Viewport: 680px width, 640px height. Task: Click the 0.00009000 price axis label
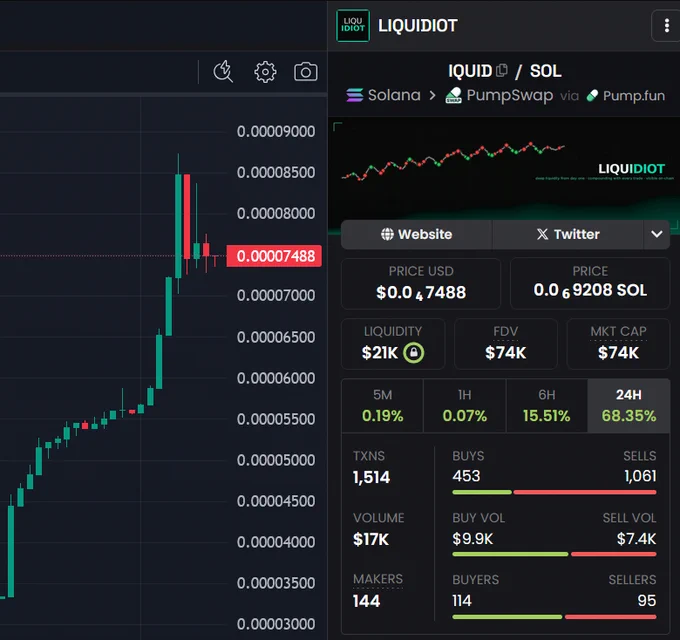click(276, 131)
